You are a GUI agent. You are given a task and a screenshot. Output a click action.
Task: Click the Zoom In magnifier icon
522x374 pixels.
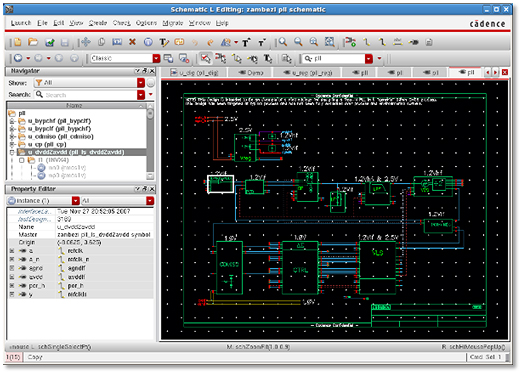pos(283,42)
